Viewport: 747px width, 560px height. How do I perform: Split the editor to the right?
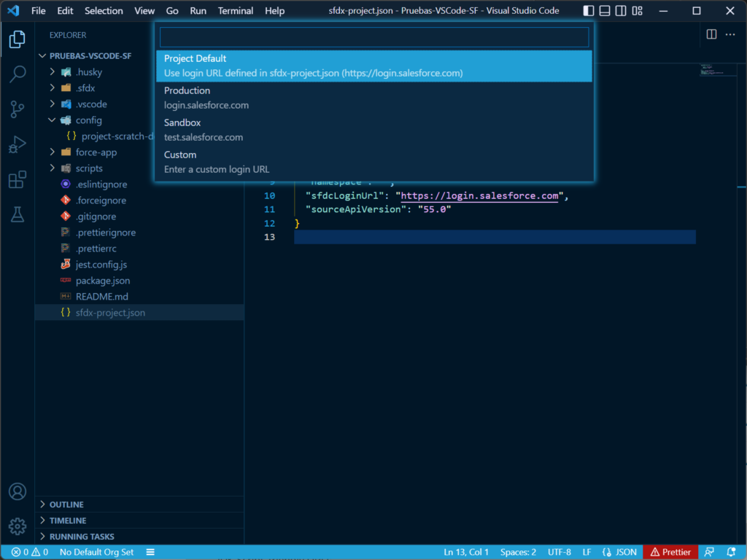pos(711,34)
